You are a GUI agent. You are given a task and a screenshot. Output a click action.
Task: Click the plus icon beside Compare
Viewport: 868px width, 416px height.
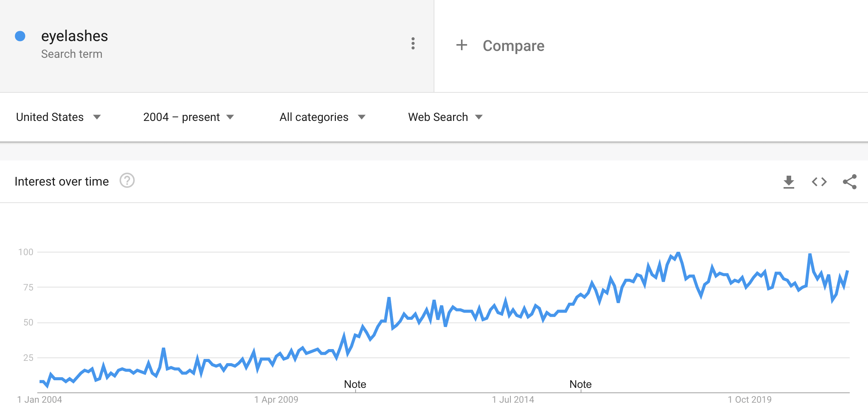point(461,45)
